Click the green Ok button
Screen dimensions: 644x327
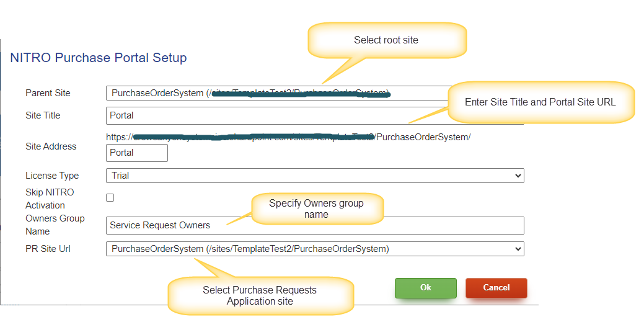(x=426, y=288)
